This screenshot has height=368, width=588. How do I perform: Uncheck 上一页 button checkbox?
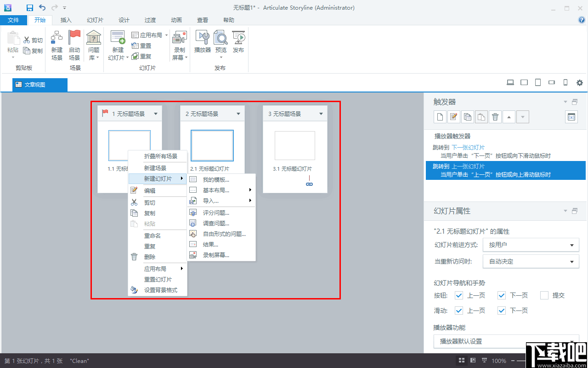coord(458,295)
